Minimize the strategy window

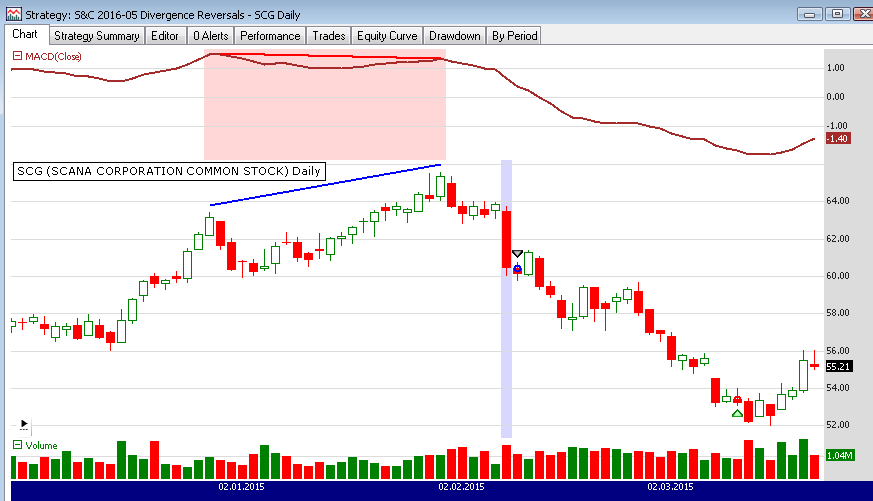pyautogui.click(x=811, y=14)
